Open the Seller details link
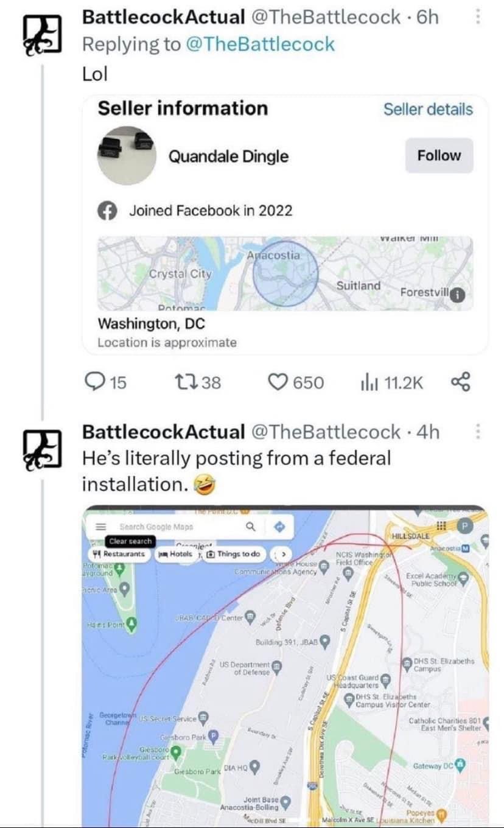The height and width of the screenshot is (828, 504). [428, 110]
